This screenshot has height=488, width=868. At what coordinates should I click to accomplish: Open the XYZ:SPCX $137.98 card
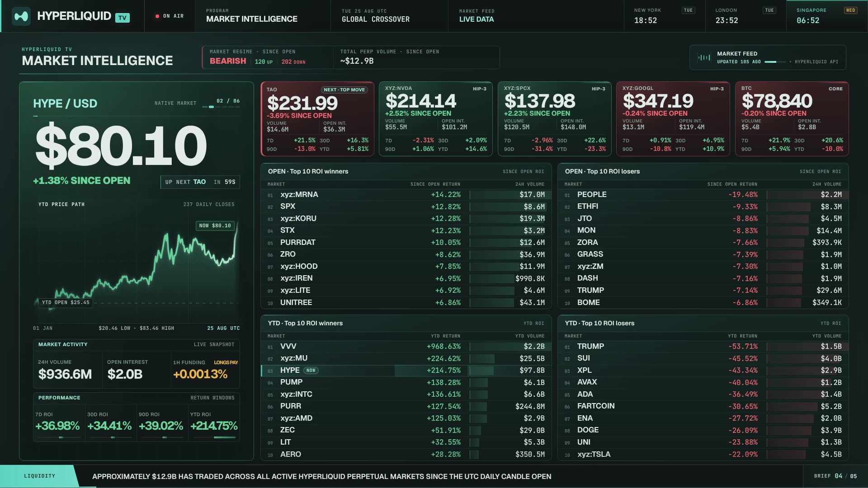click(555, 119)
